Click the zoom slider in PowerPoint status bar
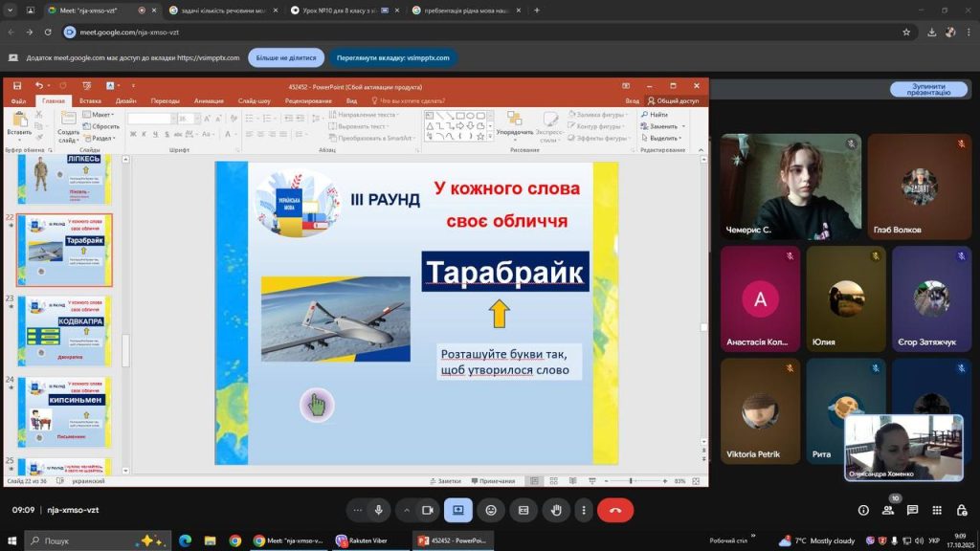980x551 pixels. click(630, 481)
